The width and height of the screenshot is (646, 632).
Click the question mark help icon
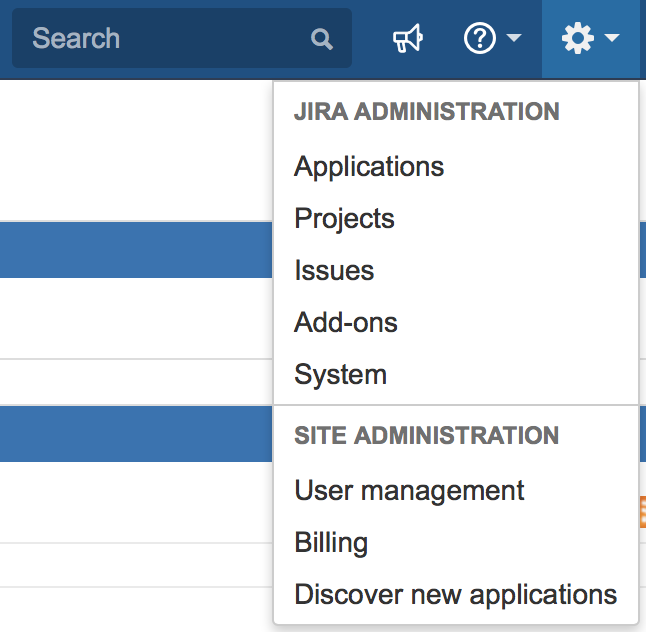pos(480,39)
